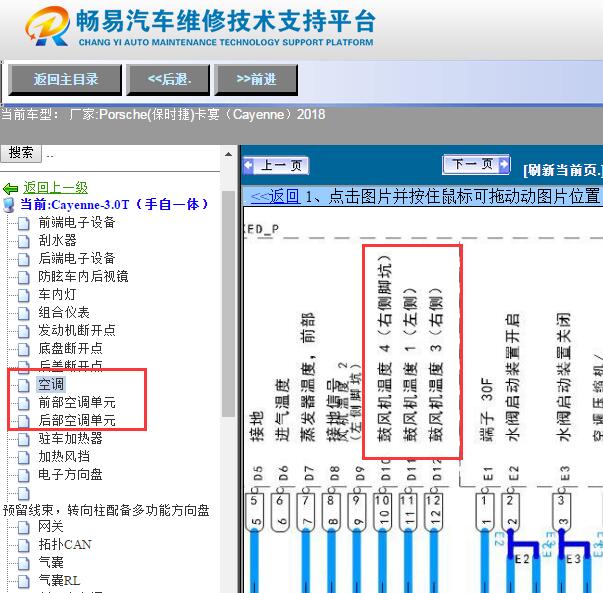Viewport: 603px width, 593px height.
Task: Open 组合仪表 tree item
Action: [63, 313]
